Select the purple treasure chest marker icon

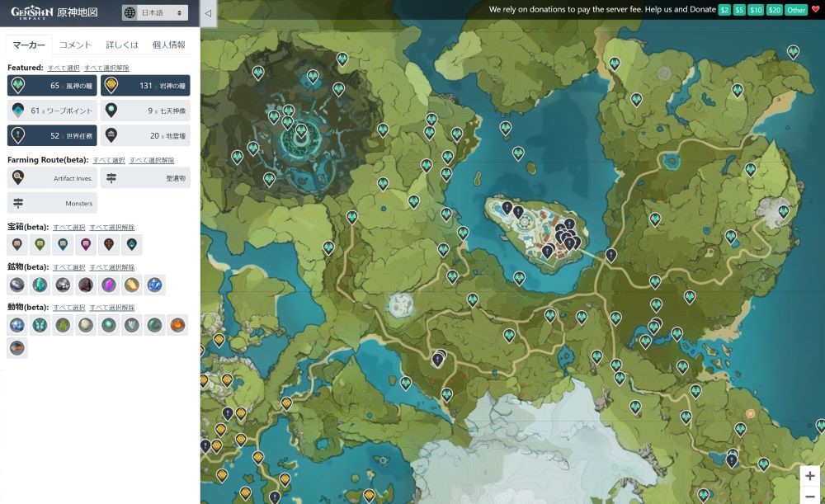click(x=87, y=244)
